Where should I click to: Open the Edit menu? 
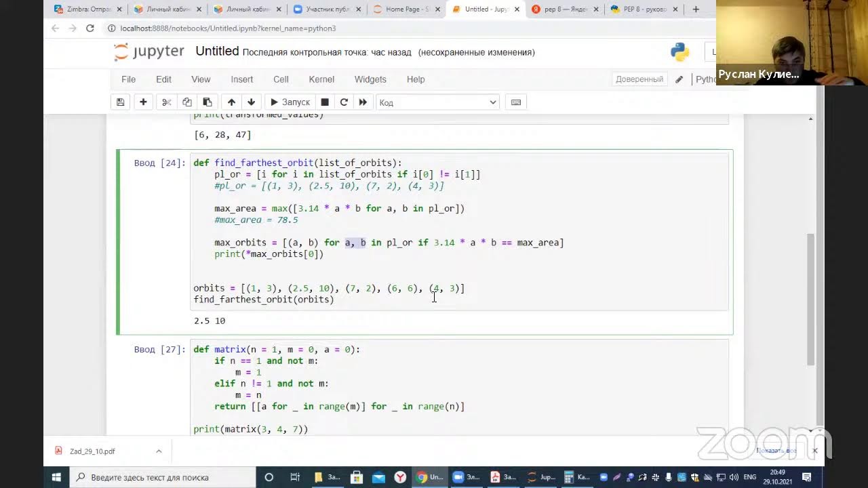pyautogui.click(x=163, y=79)
